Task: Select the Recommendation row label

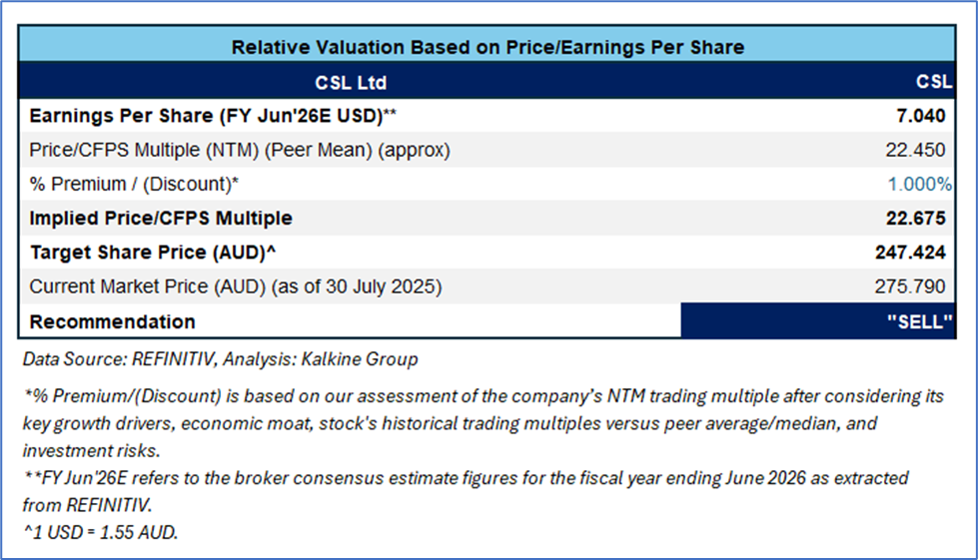Action: pyautogui.click(x=113, y=321)
